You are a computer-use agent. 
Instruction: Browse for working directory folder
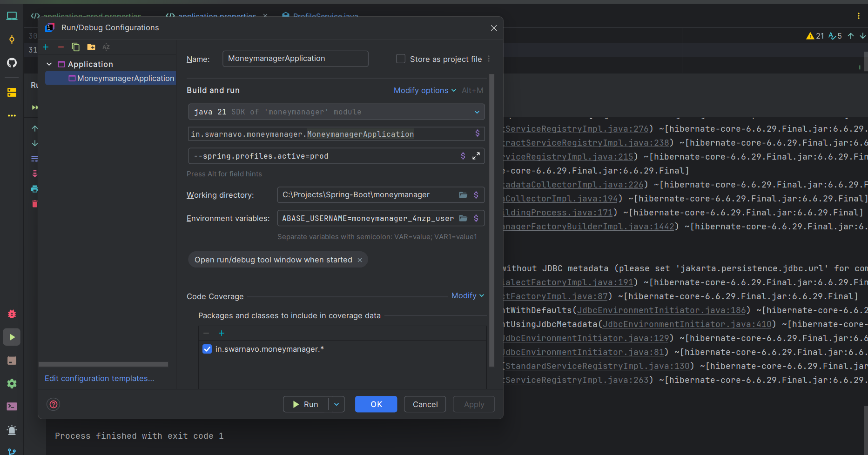click(x=463, y=195)
